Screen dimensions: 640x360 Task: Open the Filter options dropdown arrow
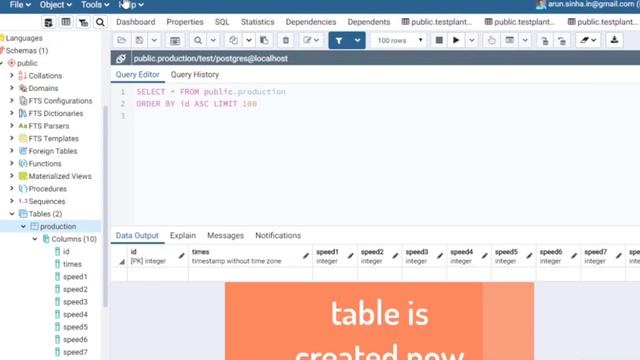pos(358,40)
